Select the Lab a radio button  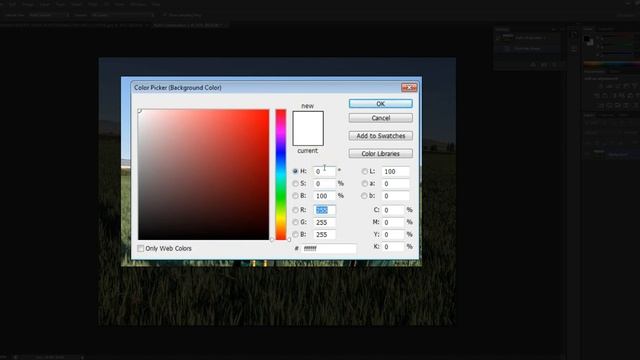[x=364, y=184]
